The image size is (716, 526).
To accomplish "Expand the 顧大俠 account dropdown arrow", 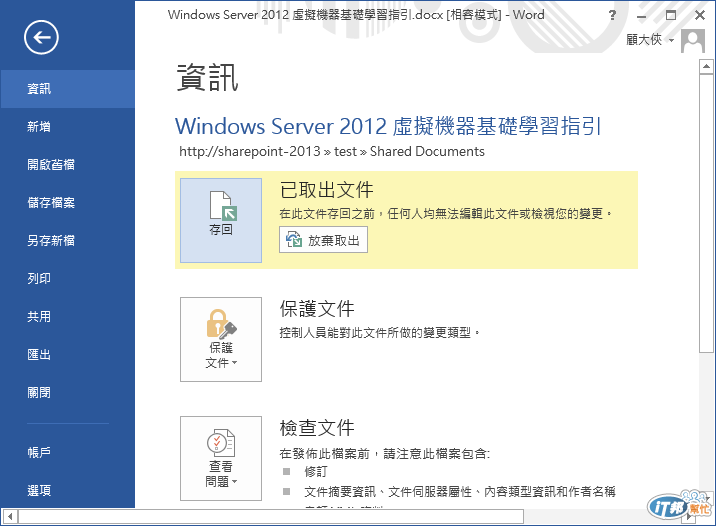I will 671,40.
